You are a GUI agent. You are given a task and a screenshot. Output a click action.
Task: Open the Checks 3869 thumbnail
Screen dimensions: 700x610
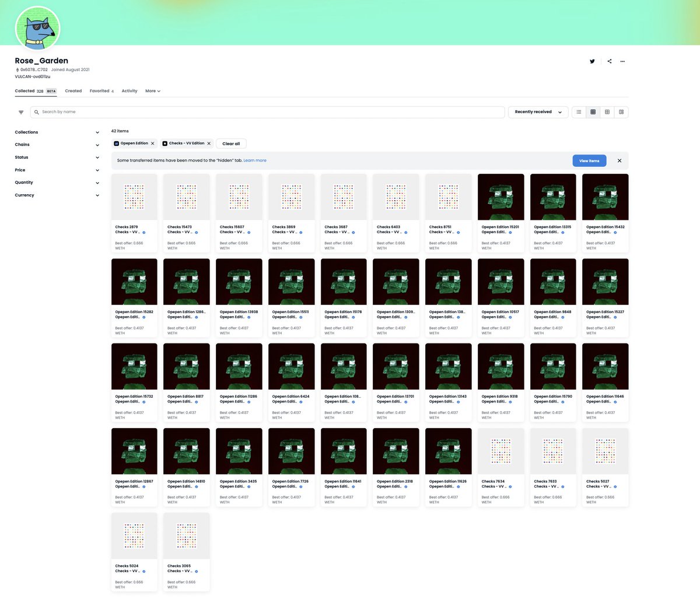coord(291,197)
